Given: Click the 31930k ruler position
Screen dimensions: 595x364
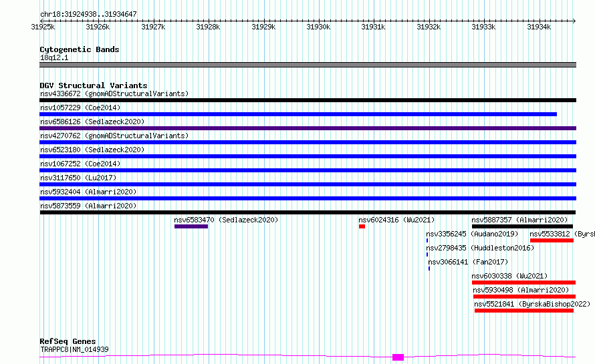Looking at the screenshot, I should (318, 27).
